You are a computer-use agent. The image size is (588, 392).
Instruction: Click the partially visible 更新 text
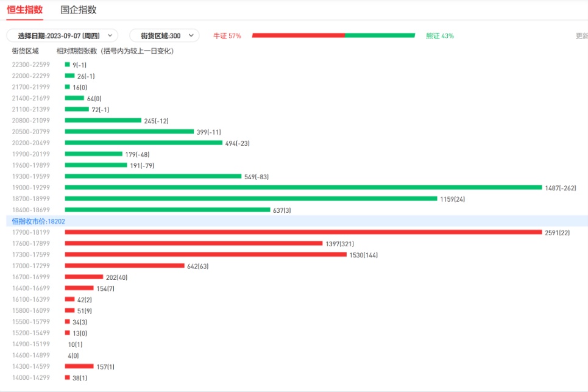581,36
